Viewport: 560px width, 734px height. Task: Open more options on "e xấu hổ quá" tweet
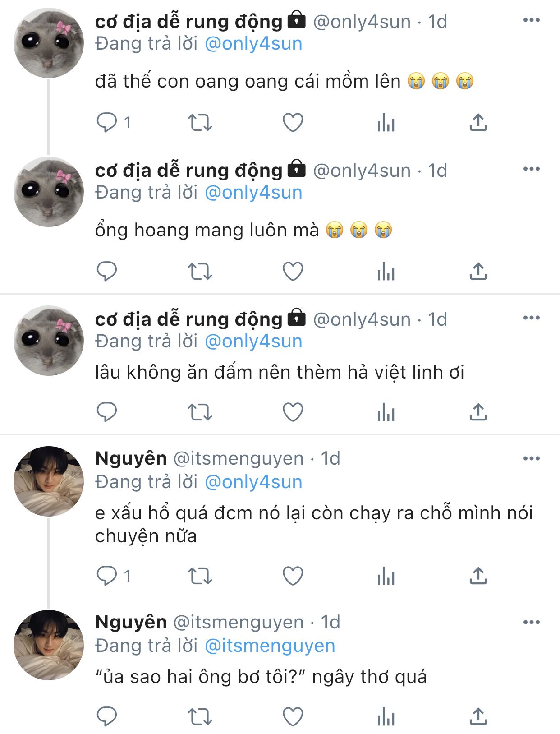pos(531,459)
